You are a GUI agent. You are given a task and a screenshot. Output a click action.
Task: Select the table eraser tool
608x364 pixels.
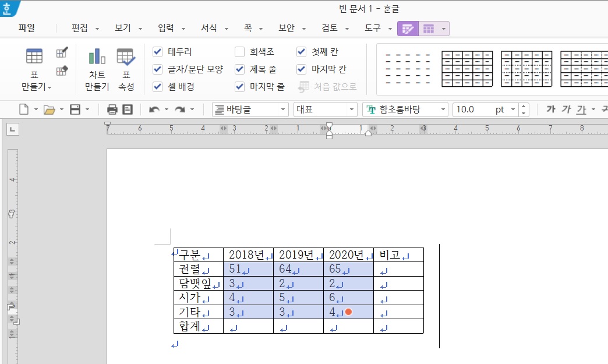[62, 71]
